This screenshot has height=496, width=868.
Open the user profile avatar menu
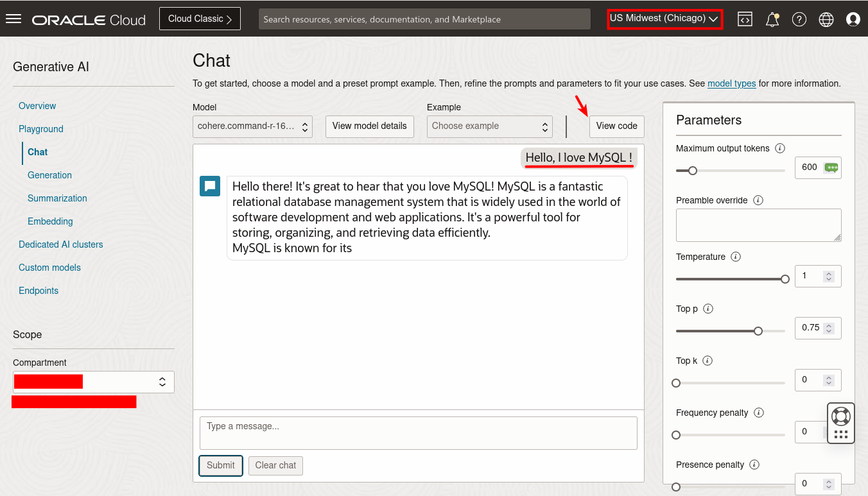[853, 19]
